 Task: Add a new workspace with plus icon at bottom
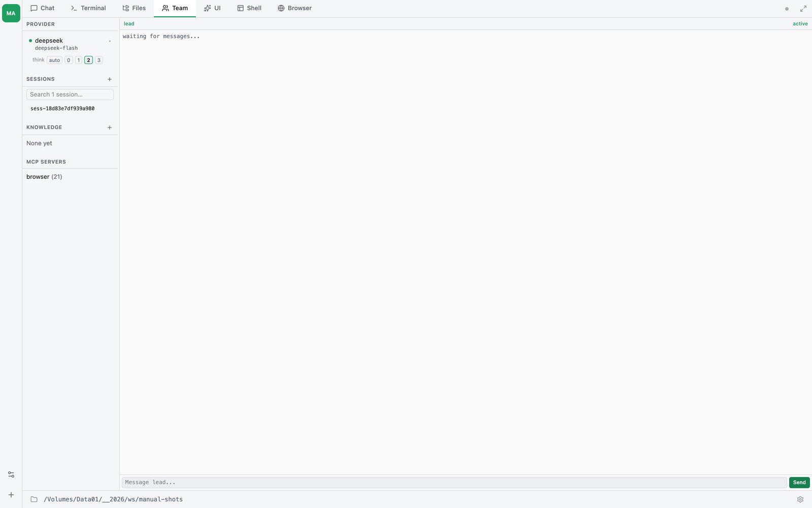(x=11, y=495)
